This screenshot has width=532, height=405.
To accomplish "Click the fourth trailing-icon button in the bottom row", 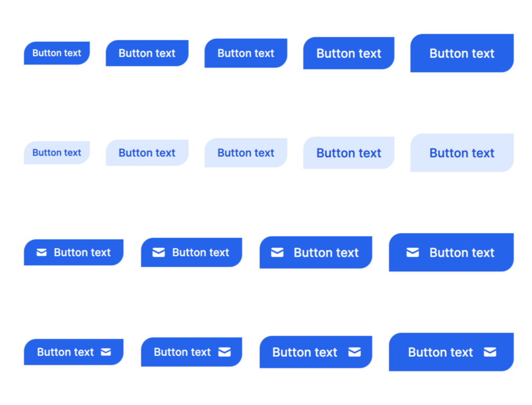I will (x=451, y=352).
